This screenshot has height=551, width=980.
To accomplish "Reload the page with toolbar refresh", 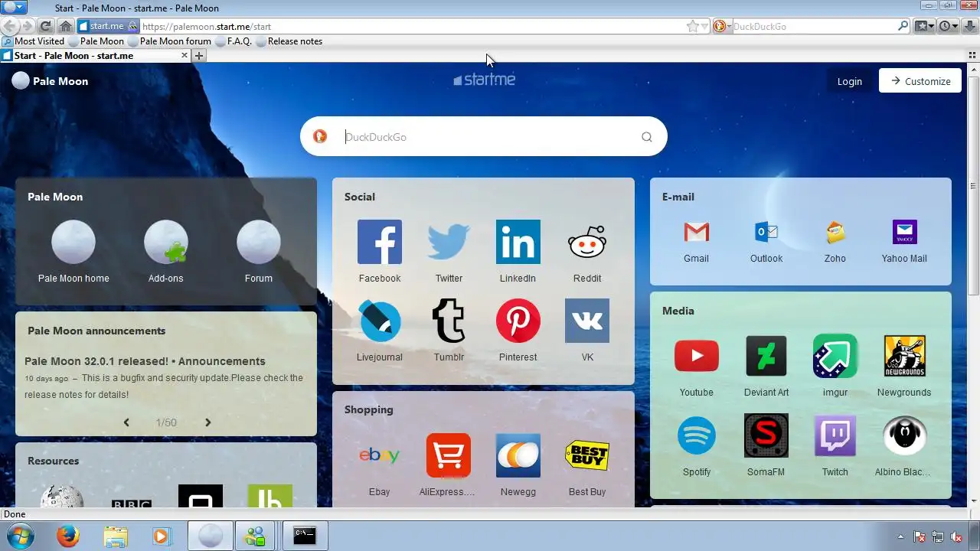I will (46, 26).
